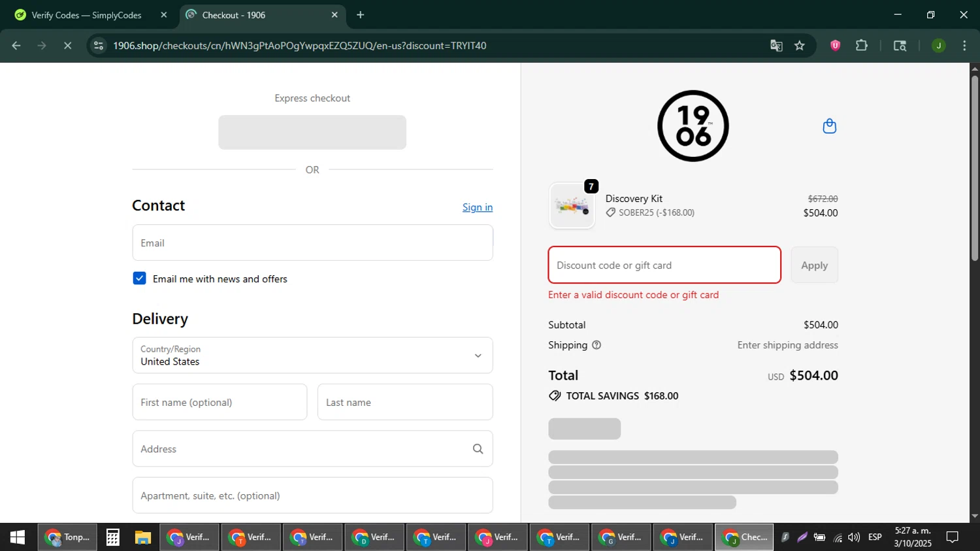Open the Chrome profile J avatar
The height and width of the screenshot is (551, 980).
(938, 46)
